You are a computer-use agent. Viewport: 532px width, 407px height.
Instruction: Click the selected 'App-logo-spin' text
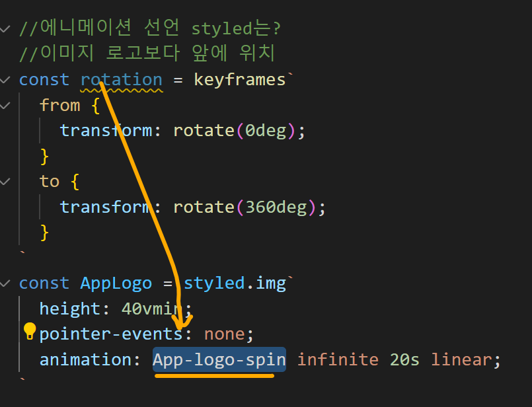click(x=219, y=359)
